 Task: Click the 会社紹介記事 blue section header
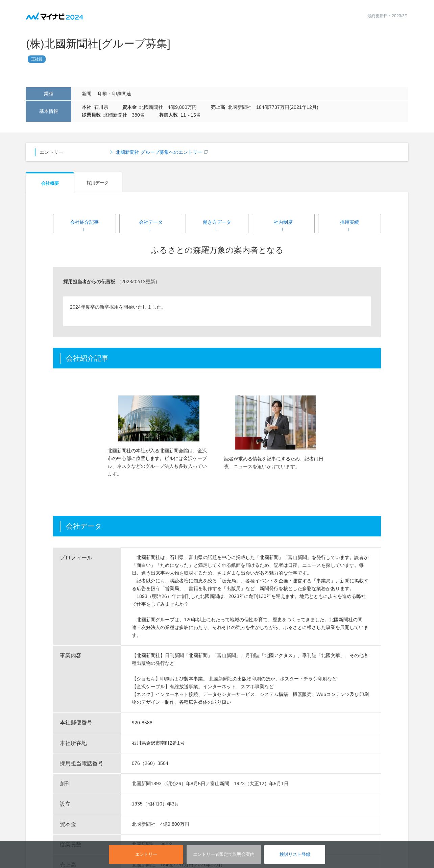click(217, 358)
